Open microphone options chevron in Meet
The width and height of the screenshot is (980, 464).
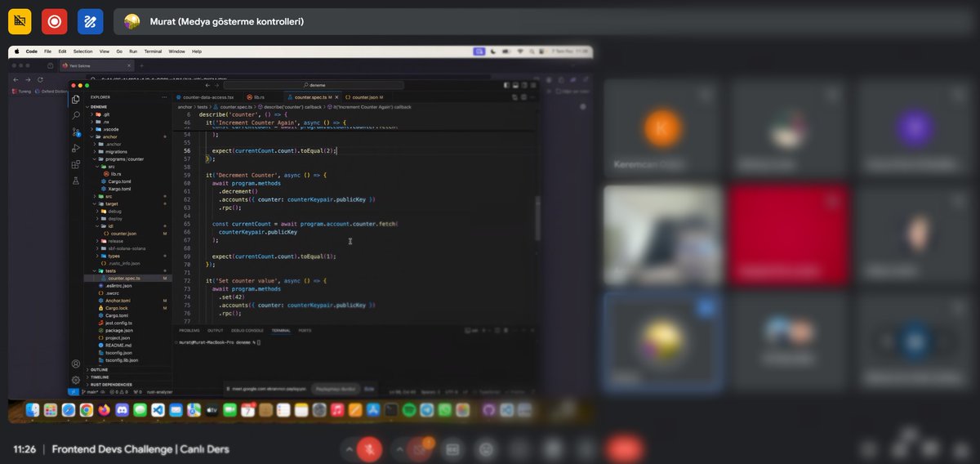pos(350,448)
